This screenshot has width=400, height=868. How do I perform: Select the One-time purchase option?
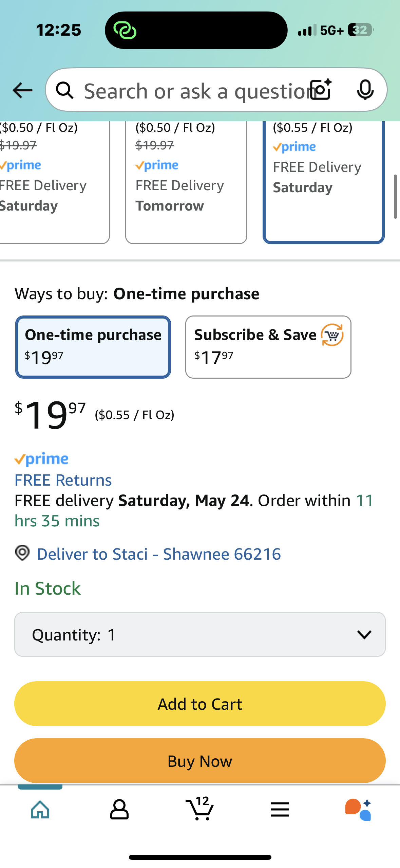pyautogui.click(x=93, y=347)
